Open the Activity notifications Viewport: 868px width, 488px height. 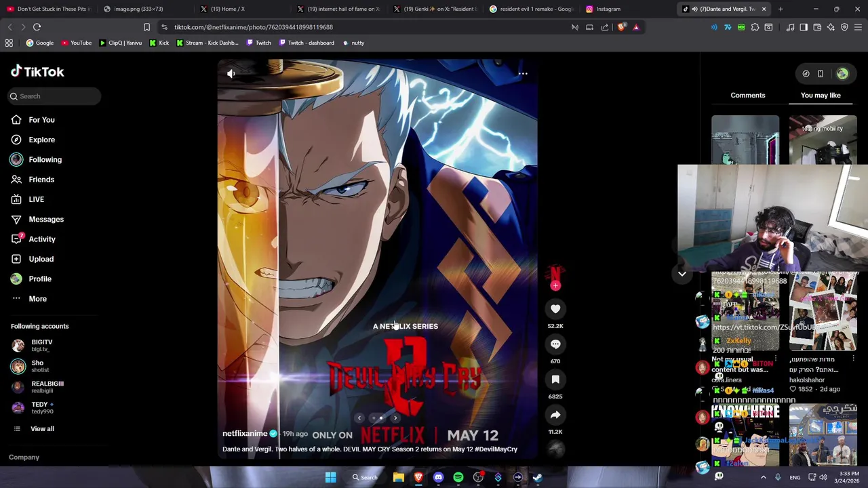42,239
